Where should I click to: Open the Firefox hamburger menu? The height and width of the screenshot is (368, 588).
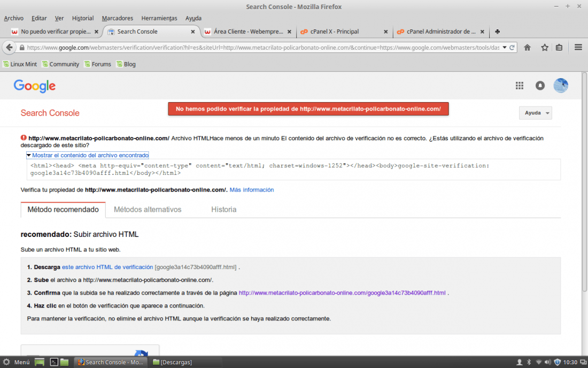pos(578,47)
